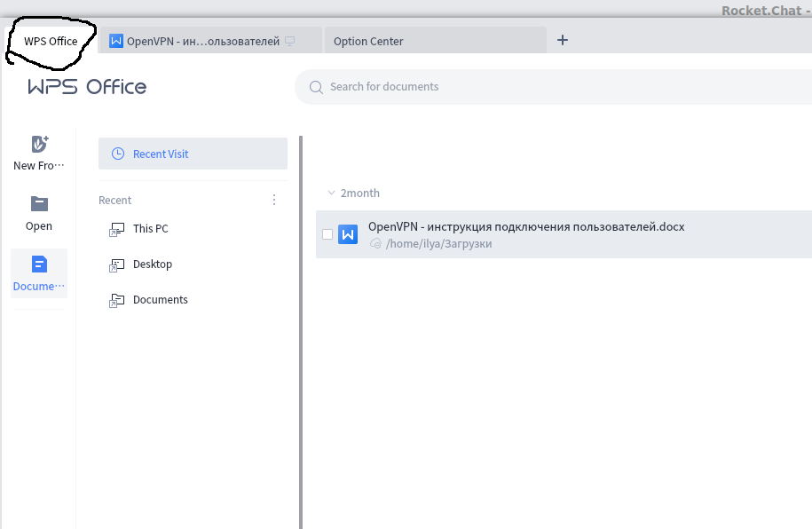Viewport: 812px width, 529px height.
Task: Switch to the Option Center tab
Action: click(435, 41)
